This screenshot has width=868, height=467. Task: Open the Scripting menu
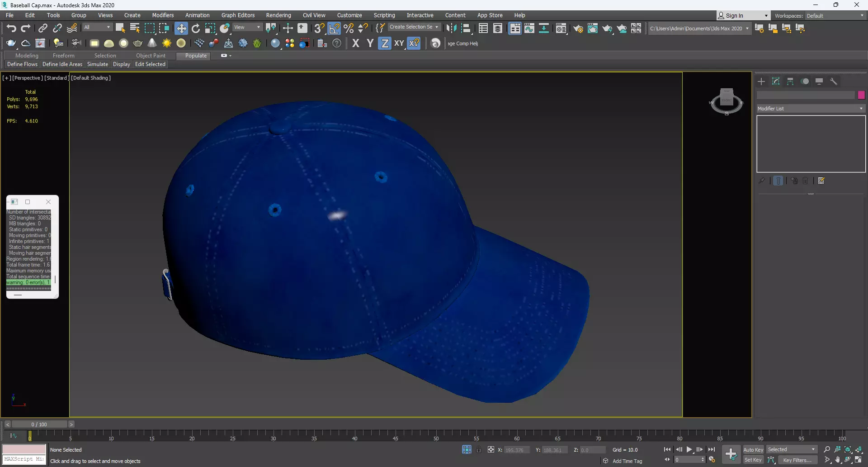(384, 15)
